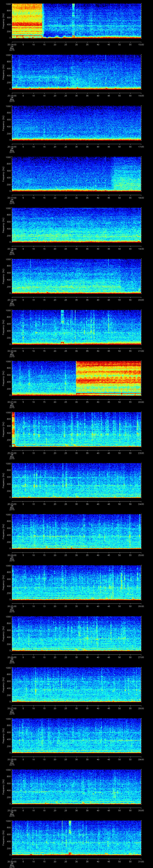Click the 20:23:00 start time label
Image resolution: width=153 pixels, height=868 pixels.
click(x=12, y=504)
